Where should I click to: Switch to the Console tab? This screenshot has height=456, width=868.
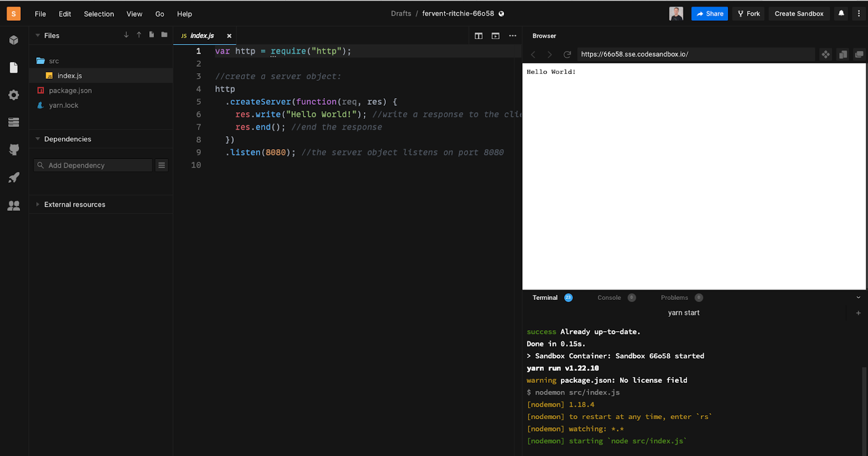pyautogui.click(x=609, y=298)
